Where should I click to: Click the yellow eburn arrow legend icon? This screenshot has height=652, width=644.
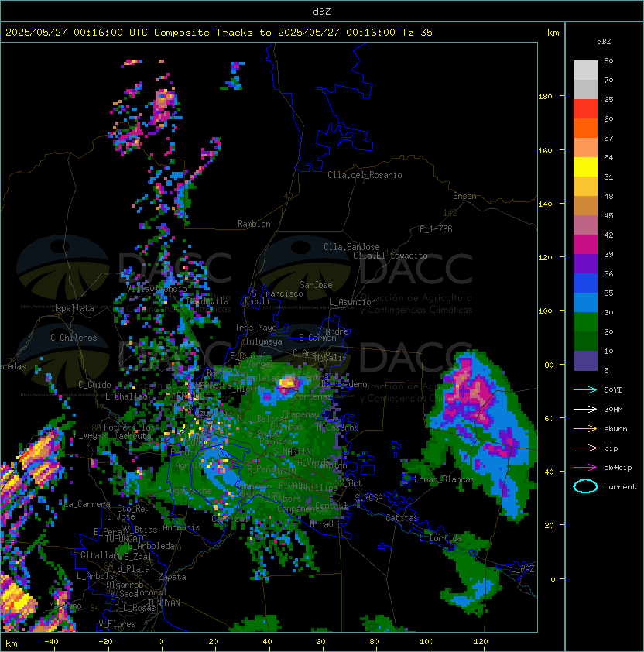[x=585, y=429]
